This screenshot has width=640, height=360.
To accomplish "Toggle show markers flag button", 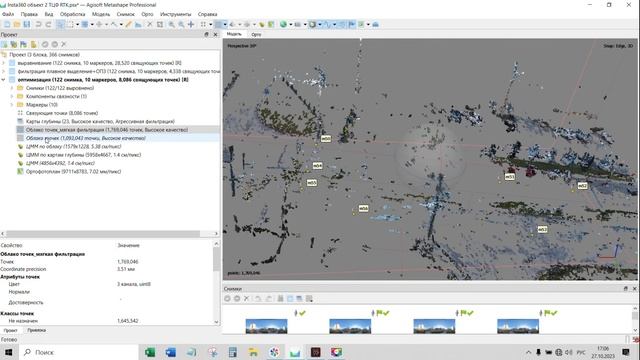I will click(x=351, y=24).
